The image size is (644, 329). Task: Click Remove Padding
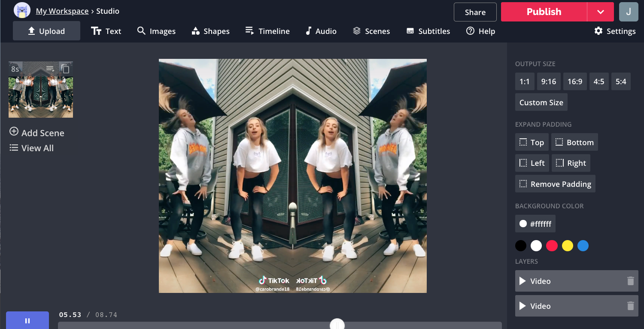click(x=555, y=184)
